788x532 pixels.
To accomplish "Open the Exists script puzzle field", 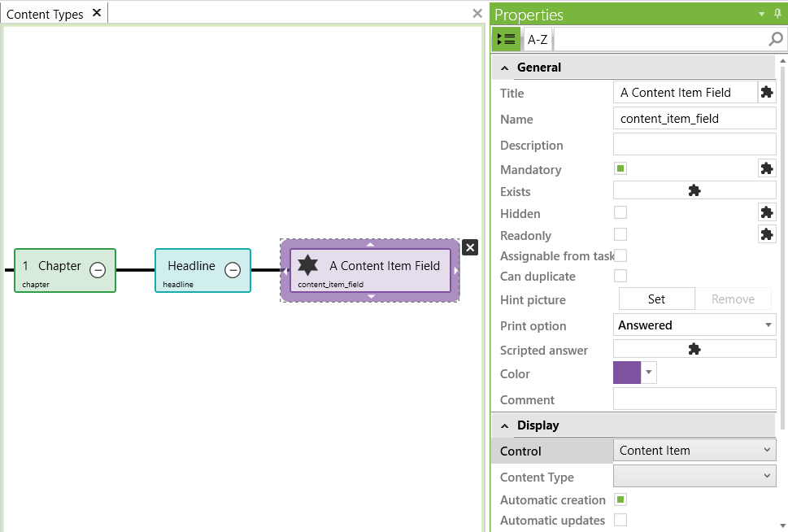I will [x=694, y=190].
